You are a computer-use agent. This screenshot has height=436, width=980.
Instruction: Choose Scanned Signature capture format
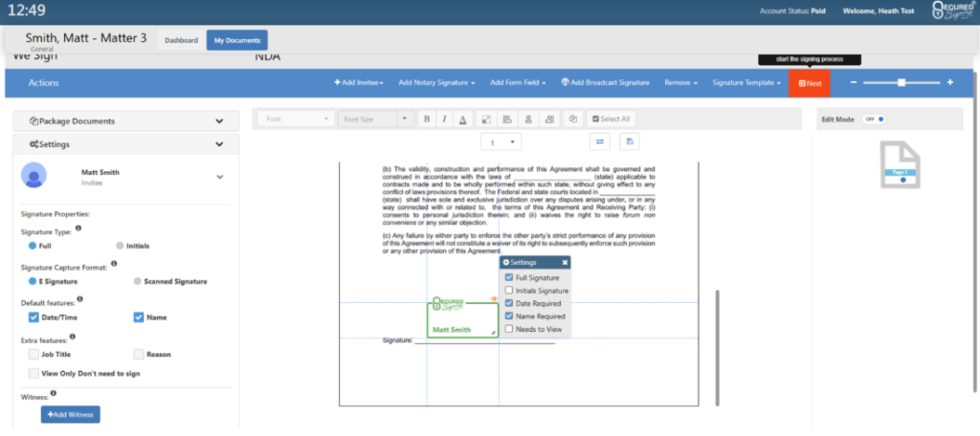click(138, 282)
